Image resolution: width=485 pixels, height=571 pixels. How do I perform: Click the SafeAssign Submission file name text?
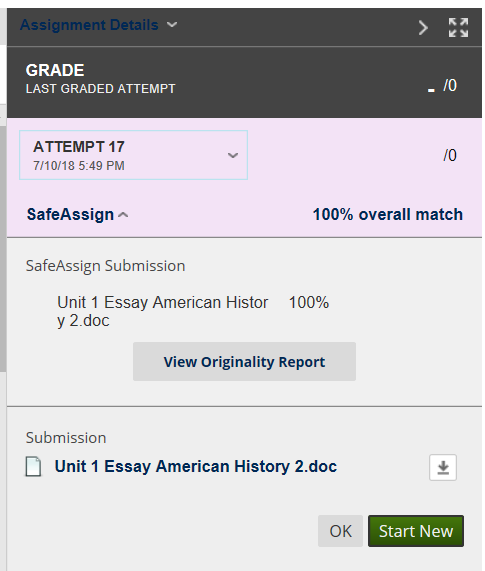click(x=163, y=311)
